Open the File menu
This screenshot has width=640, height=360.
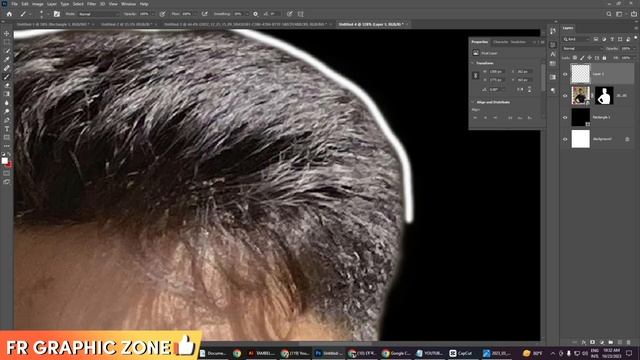click(14, 4)
